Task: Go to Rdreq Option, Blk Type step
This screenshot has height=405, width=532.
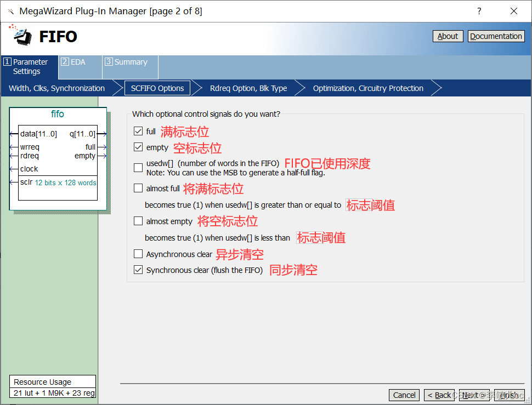Action: tap(248, 88)
